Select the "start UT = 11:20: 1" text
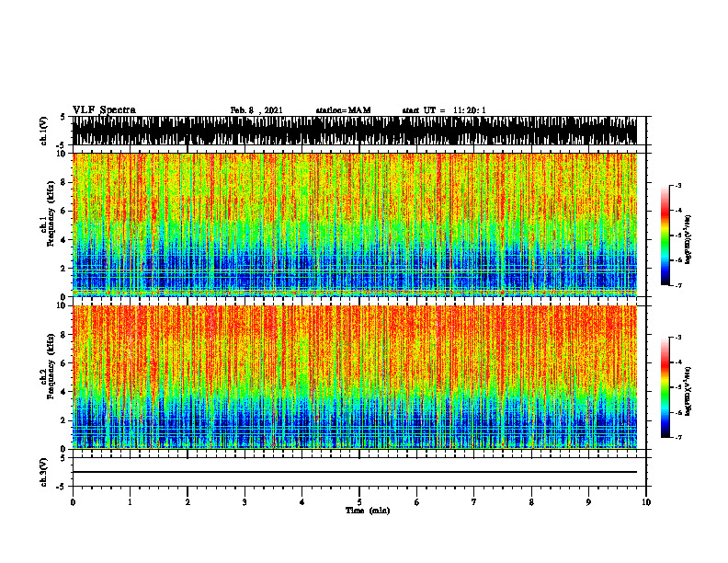728x563 pixels. pos(444,110)
